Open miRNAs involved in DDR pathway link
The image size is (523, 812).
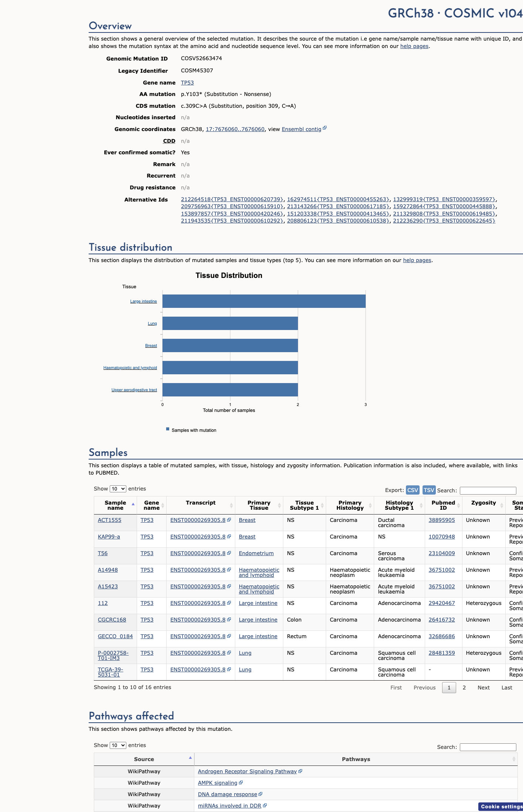[229, 806]
